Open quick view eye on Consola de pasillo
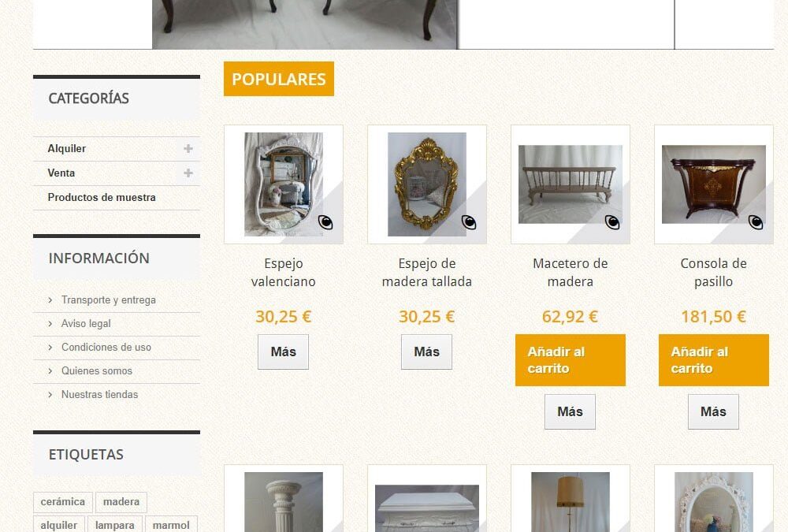This screenshot has height=532, width=788. (756, 221)
